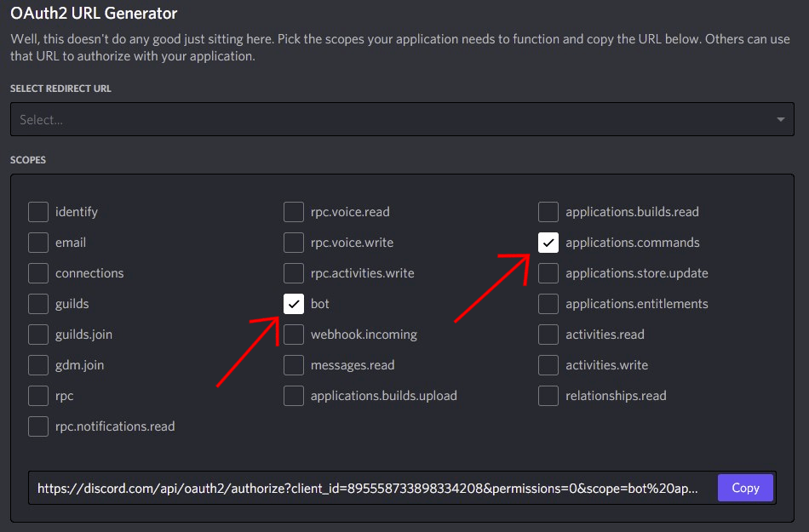Enable the webhook.incoming scope
This screenshot has height=532, width=809.
294,335
